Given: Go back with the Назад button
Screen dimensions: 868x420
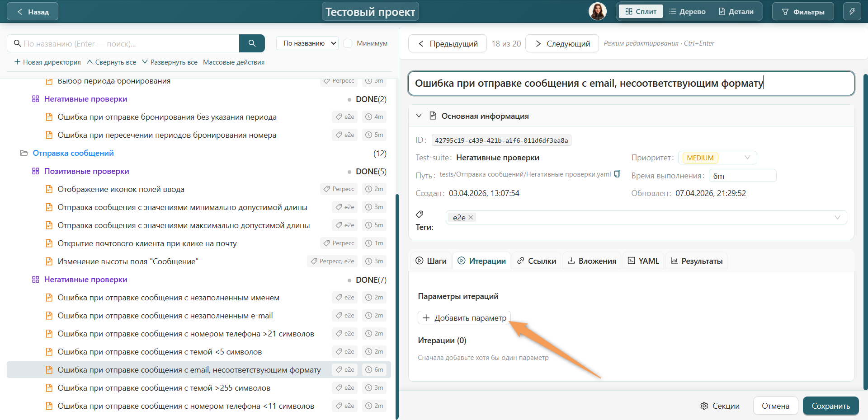Looking at the screenshot, I should (33, 12).
